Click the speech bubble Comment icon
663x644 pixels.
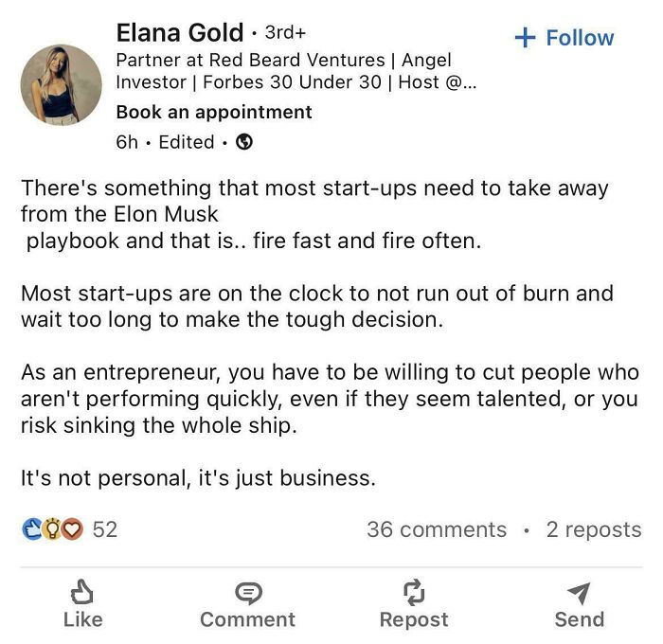[x=248, y=593]
